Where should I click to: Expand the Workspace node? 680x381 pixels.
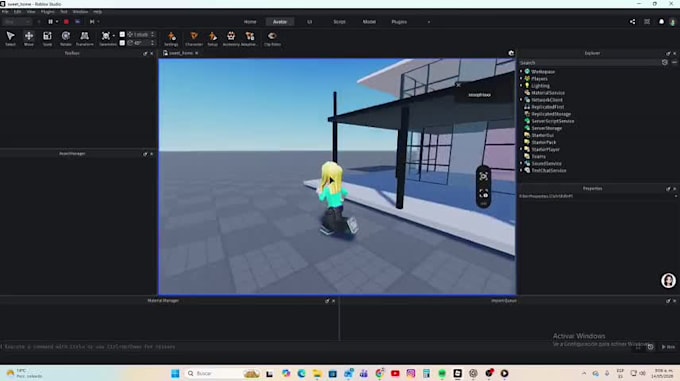tap(521, 72)
